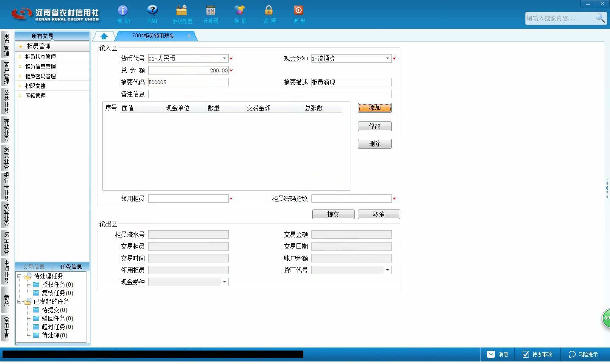This screenshot has height=364, width=610.
Task: Click the 摘要描述 field
Action: pos(352,82)
